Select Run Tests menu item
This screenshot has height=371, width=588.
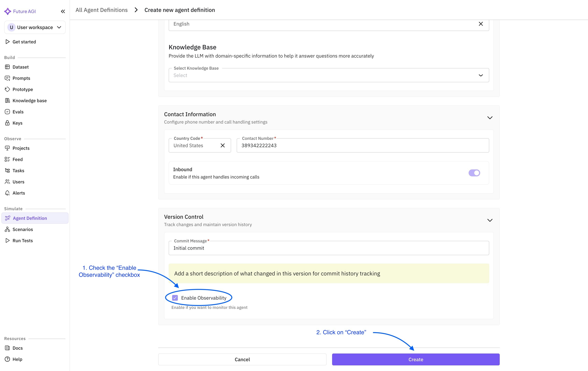coord(23,240)
